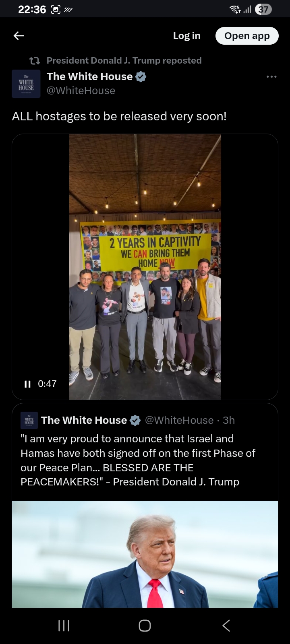The height and width of the screenshot is (644, 290).
Task: Open the quoted tweet's White House avatar
Action: point(29,420)
